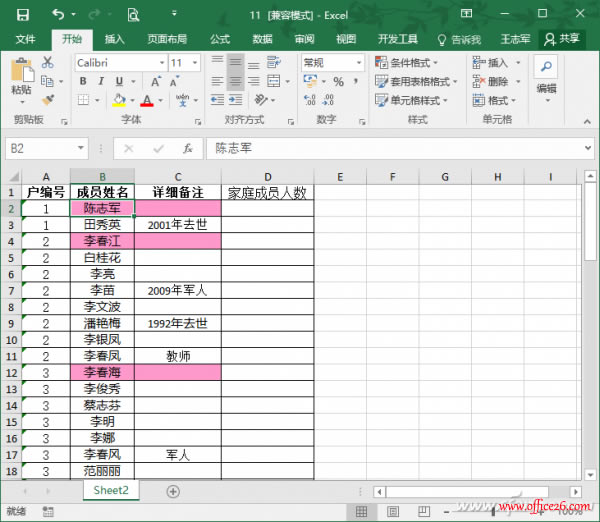The width and height of the screenshot is (600, 522).
Task: Open 条件格式 conditional formatting menu
Action: click(406, 62)
